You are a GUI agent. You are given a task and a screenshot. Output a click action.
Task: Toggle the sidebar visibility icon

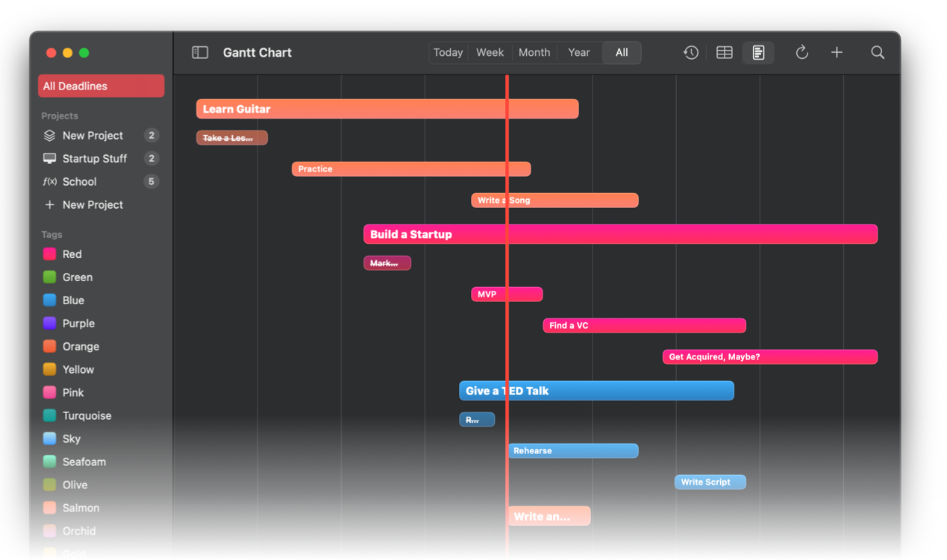coord(199,52)
